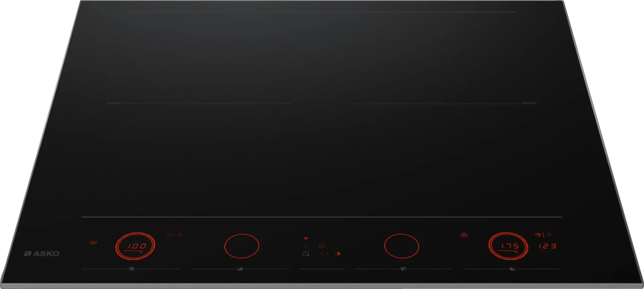Select the left dial showing 100 °C
This screenshot has height=289, width=644.
[x=135, y=246]
